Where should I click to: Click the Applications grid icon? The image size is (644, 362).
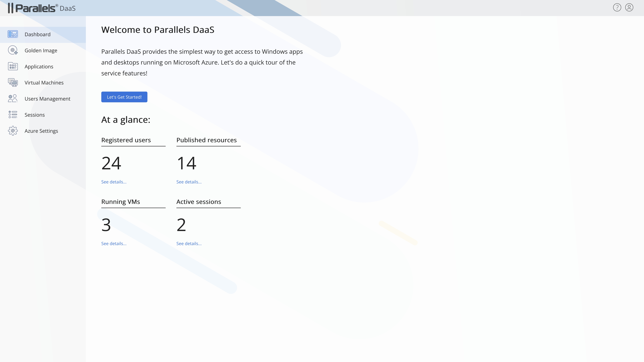tap(13, 66)
